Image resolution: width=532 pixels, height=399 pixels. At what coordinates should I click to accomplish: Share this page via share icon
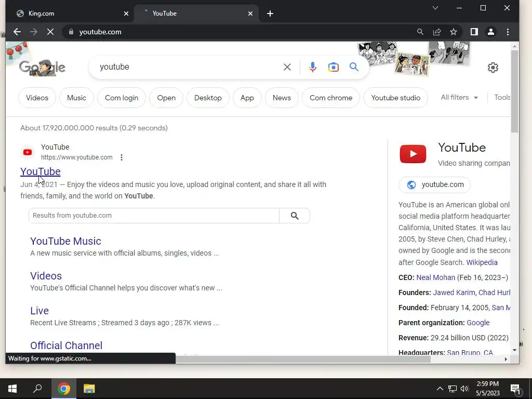click(437, 32)
